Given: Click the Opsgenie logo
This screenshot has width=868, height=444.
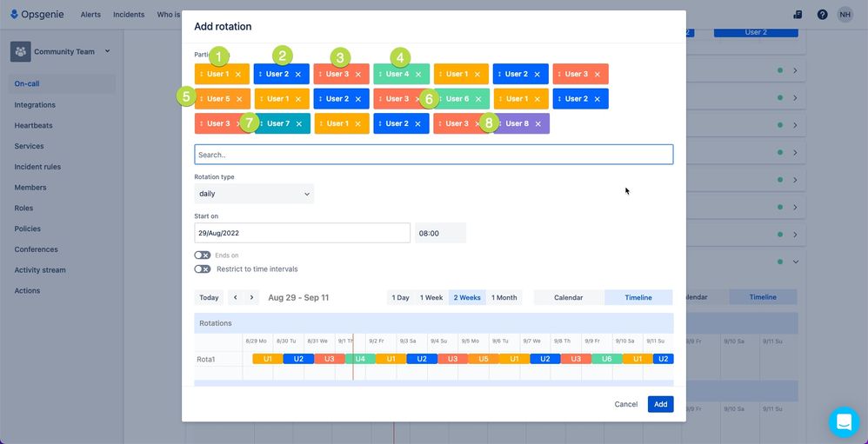Looking at the screenshot, I should [37, 15].
